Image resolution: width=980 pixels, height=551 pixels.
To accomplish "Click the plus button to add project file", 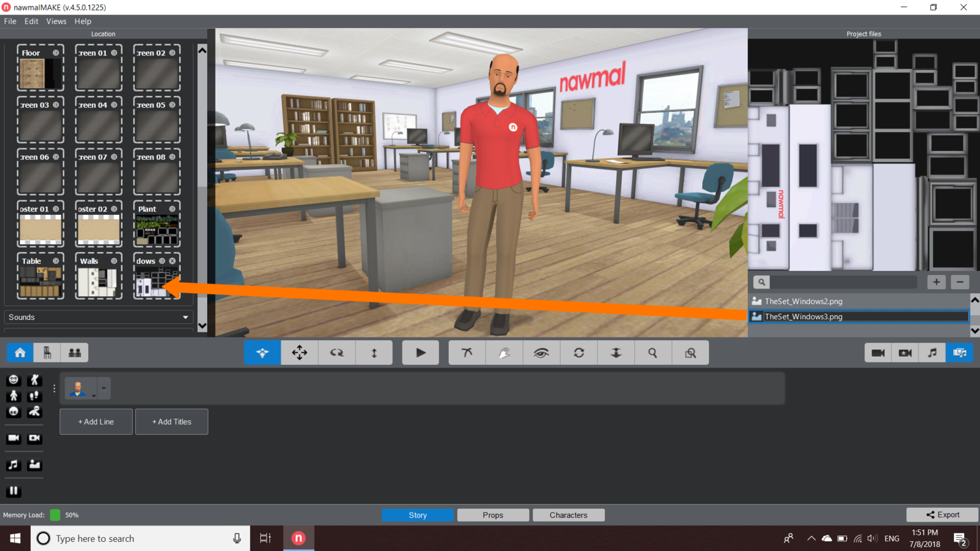I will coord(936,282).
